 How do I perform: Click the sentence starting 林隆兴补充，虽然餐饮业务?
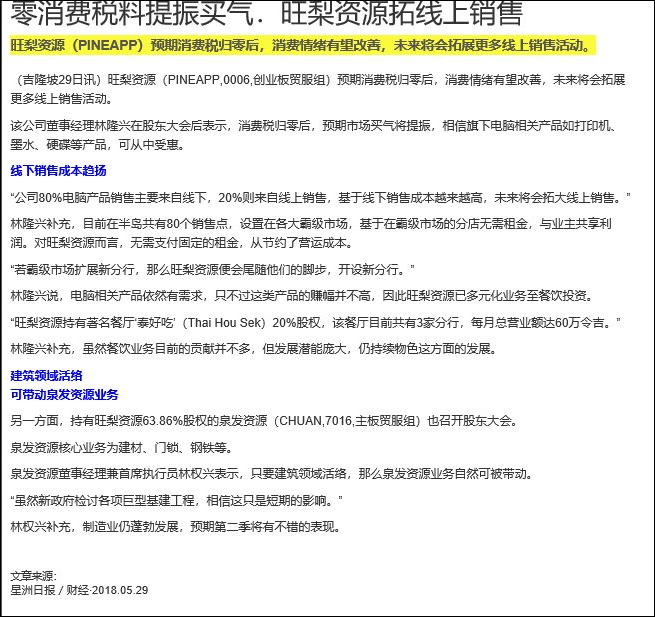[x=254, y=348]
